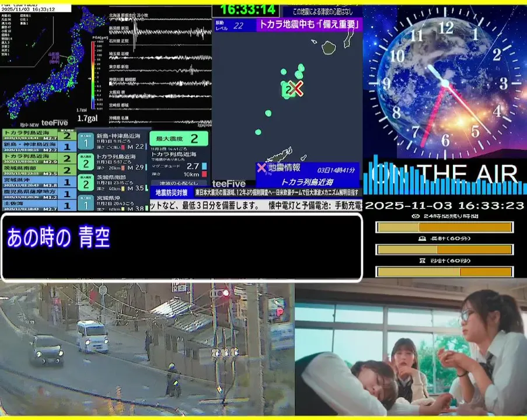The height and width of the screenshot is (420, 527).
Task: Click the pink X icon beside 地震情報
Action: tap(261, 167)
